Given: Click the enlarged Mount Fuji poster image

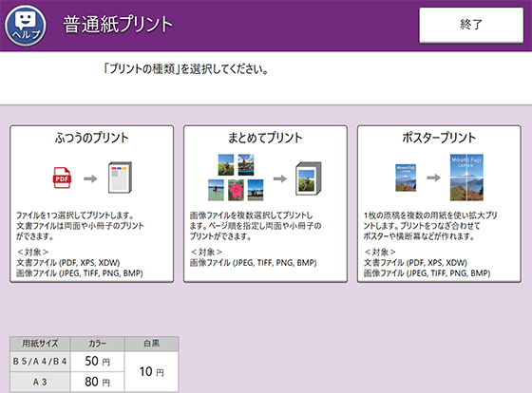Looking at the screenshot, I should point(466,178).
